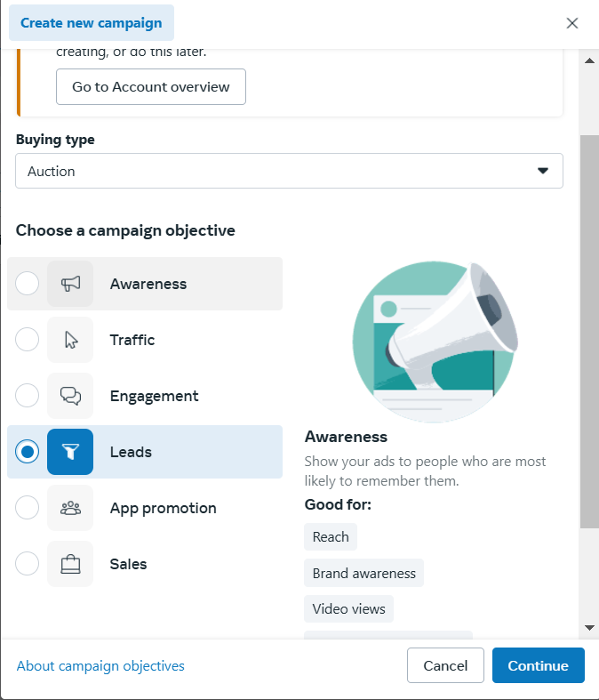This screenshot has width=599, height=700.
Task: Click the selected Leads radio button
Action: 28,452
